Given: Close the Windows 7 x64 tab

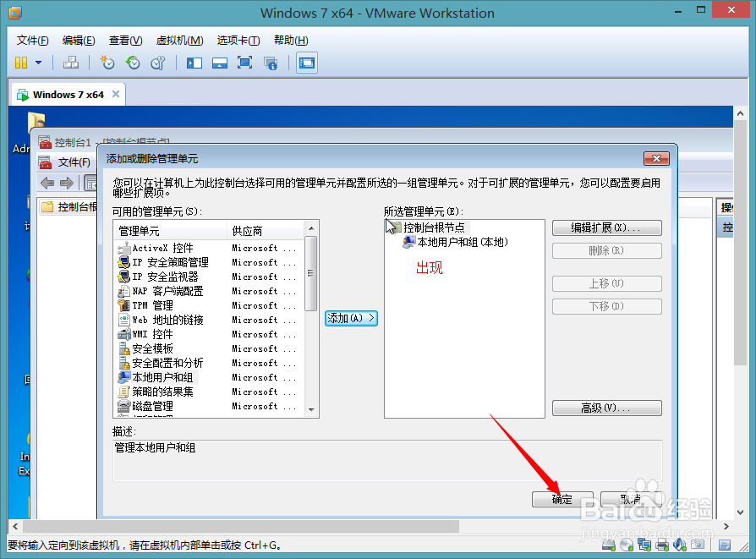Looking at the screenshot, I should click(116, 94).
